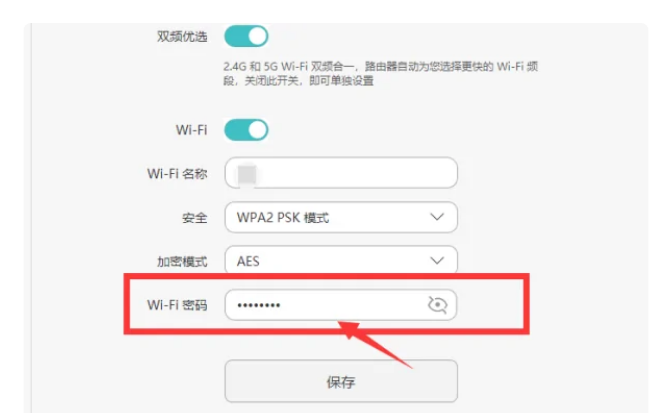Click into the Wi-Fi 密码 field
This screenshot has height=413, width=669.
341,305
